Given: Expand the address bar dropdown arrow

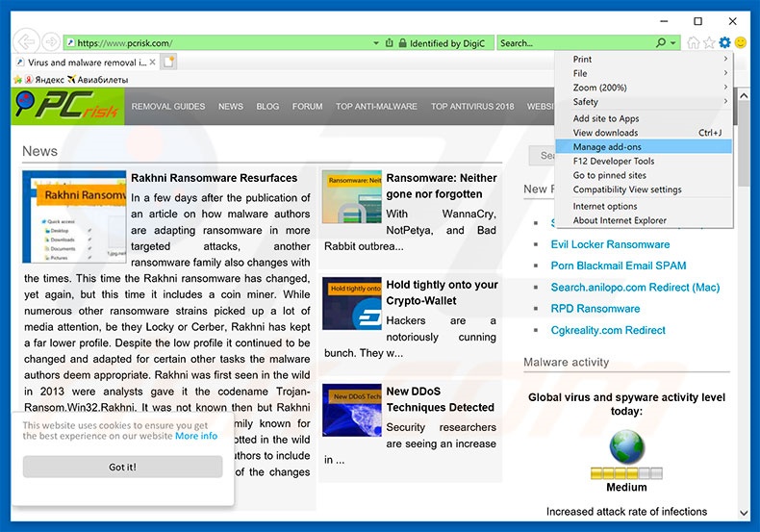Looking at the screenshot, I should [x=376, y=43].
